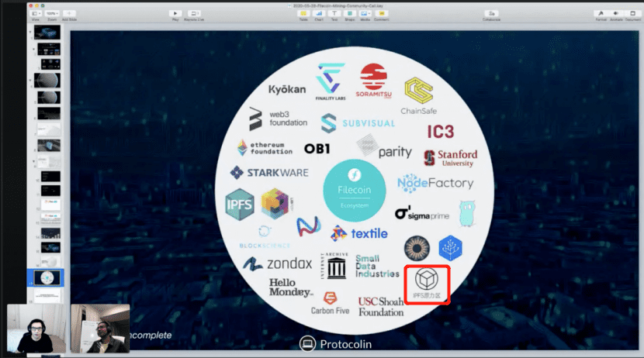Viewport: 644px width, 358px height.
Task: Select the sigma prime logo
Action: [422, 213]
